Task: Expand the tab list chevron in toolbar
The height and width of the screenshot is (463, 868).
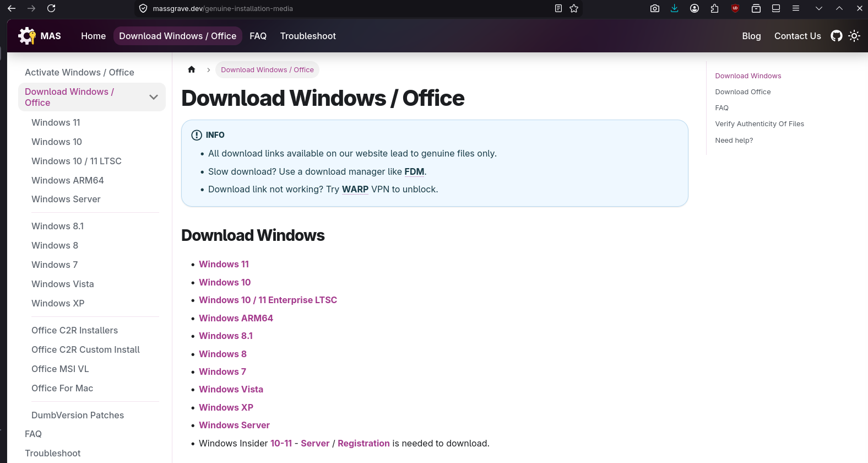Action: click(x=818, y=8)
